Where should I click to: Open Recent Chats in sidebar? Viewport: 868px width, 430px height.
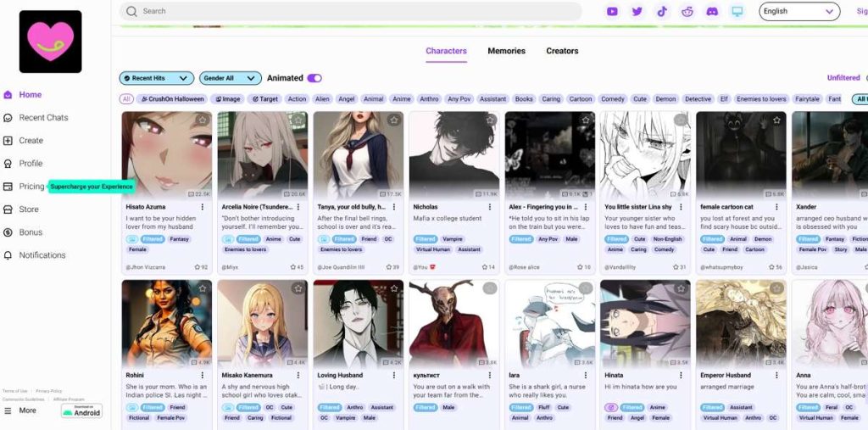click(x=36, y=118)
